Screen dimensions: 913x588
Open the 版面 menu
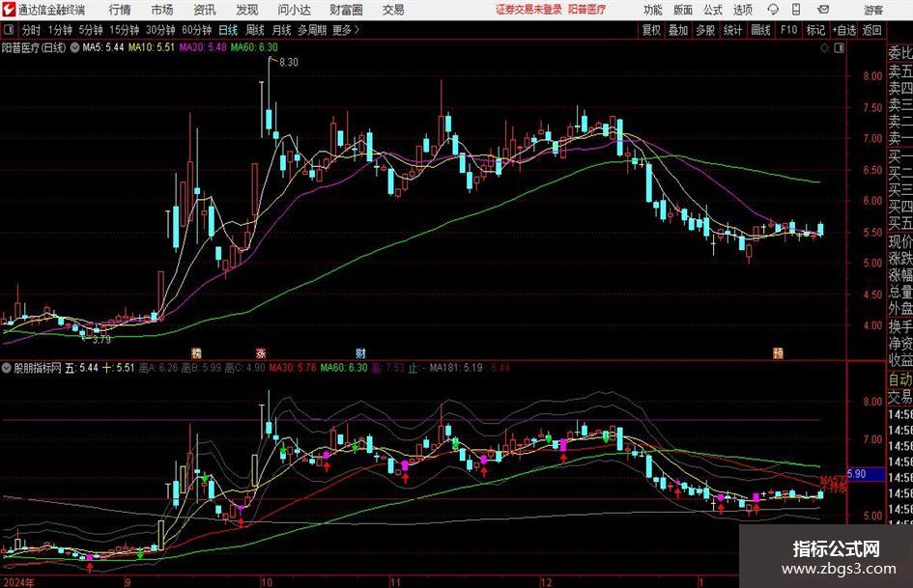click(x=683, y=10)
